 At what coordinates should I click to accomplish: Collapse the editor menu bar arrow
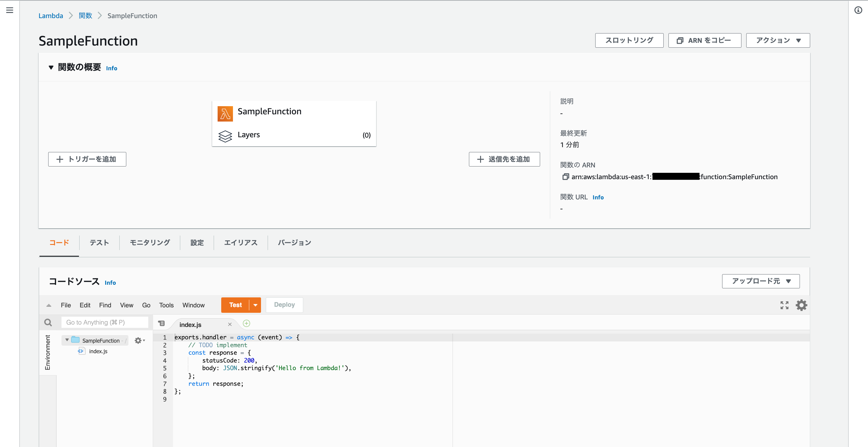point(49,305)
